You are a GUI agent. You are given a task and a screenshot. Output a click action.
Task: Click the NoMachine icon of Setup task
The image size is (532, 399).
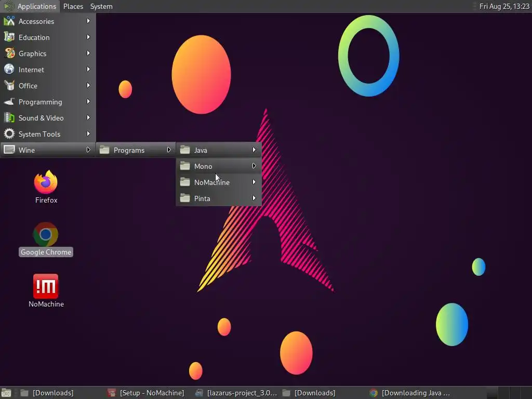(112, 393)
